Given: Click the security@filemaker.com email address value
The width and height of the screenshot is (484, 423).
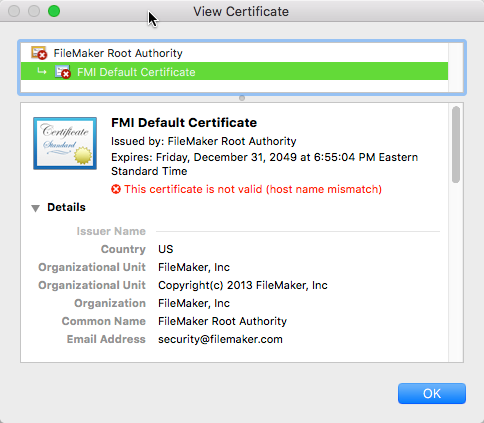Looking at the screenshot, I should (220, 339).
